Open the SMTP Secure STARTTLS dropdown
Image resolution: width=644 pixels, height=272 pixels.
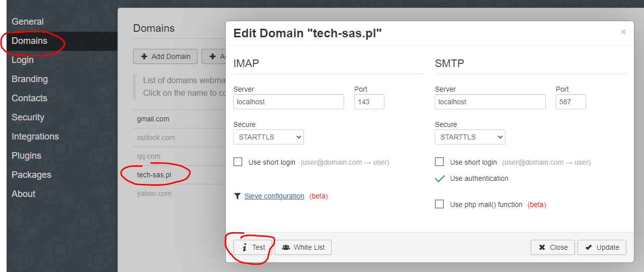470,137
